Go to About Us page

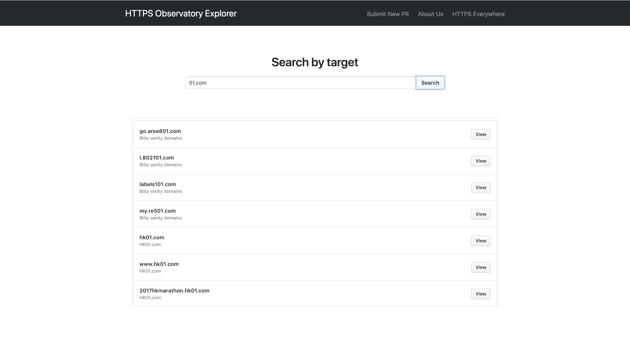coord(430,14)
